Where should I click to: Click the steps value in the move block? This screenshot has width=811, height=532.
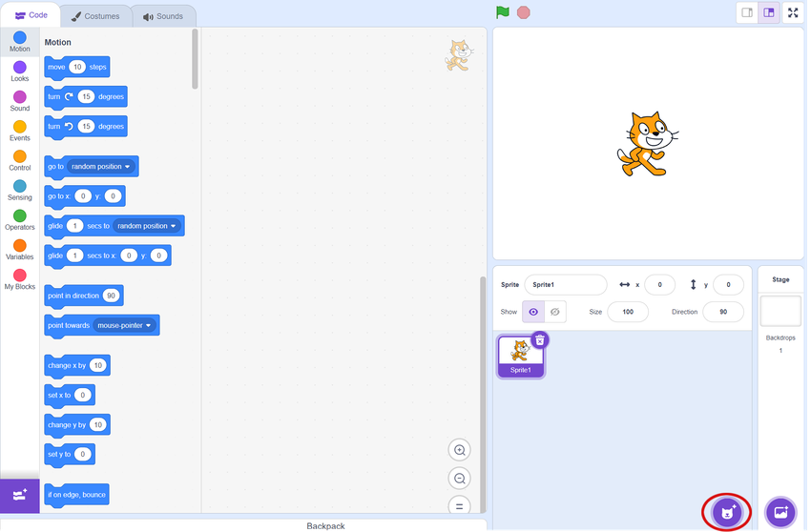coord(77,67)
